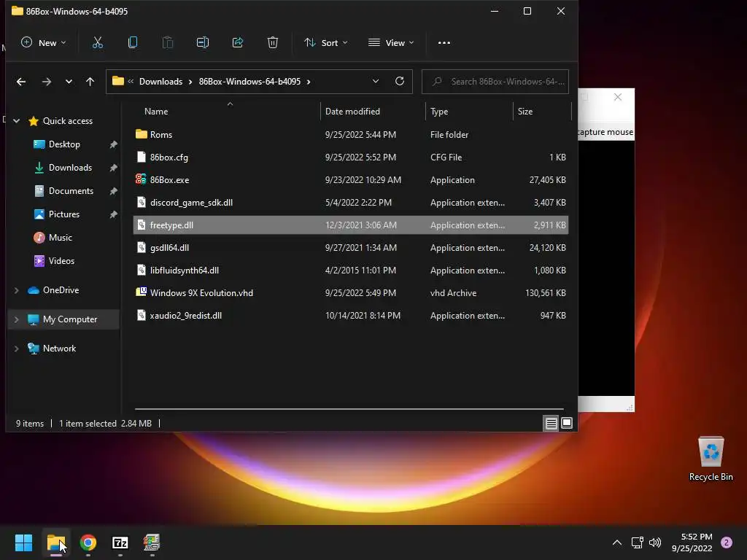The image size is (747, 560).
Task: Open the View dropdown menu
Action: tap(391, 43)
